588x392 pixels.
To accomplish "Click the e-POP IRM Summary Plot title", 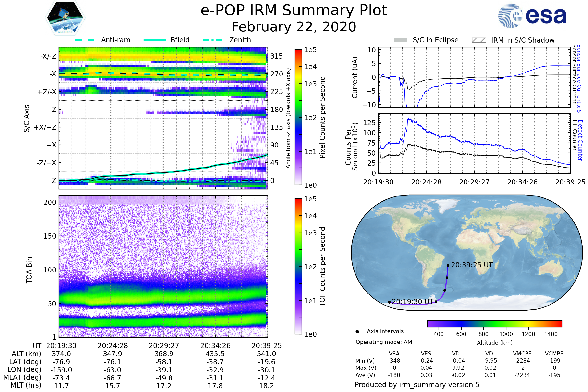I will [294, 11].
